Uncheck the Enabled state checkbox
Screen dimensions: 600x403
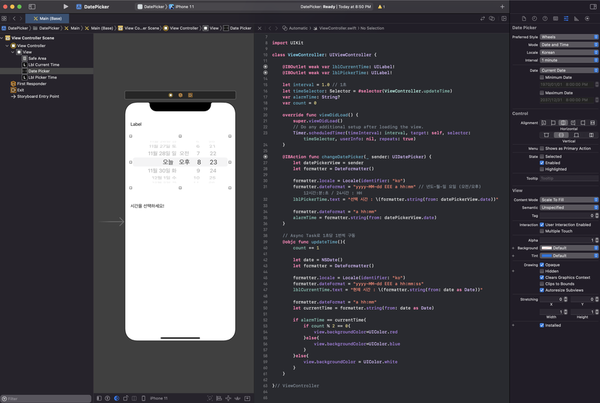[542, 163]
